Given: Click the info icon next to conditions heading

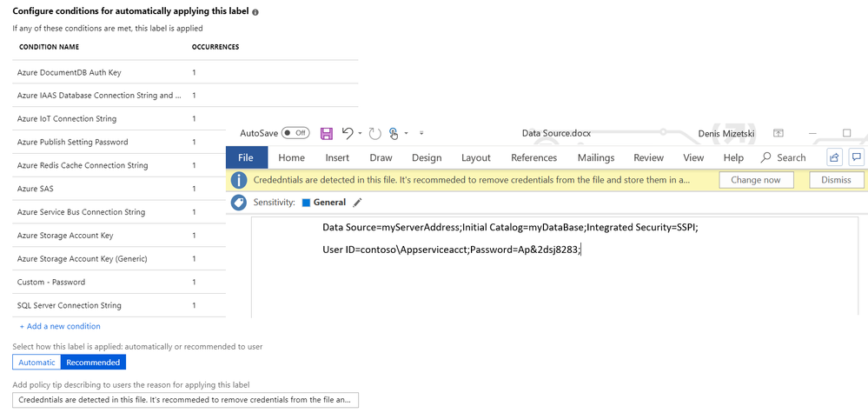Looking at the screenshot, I should (x=255, y=11).
